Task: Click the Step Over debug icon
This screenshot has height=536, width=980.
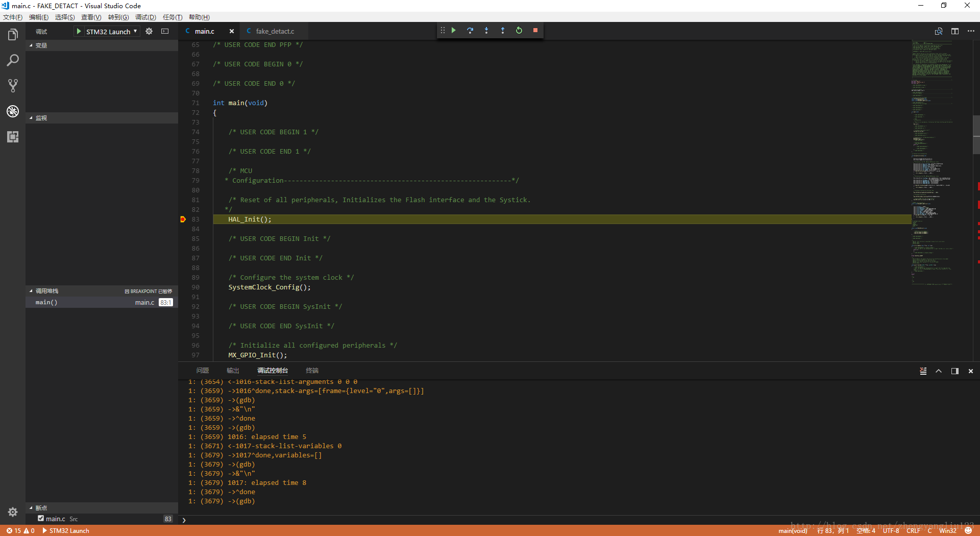Action: [x=470, y=31]
